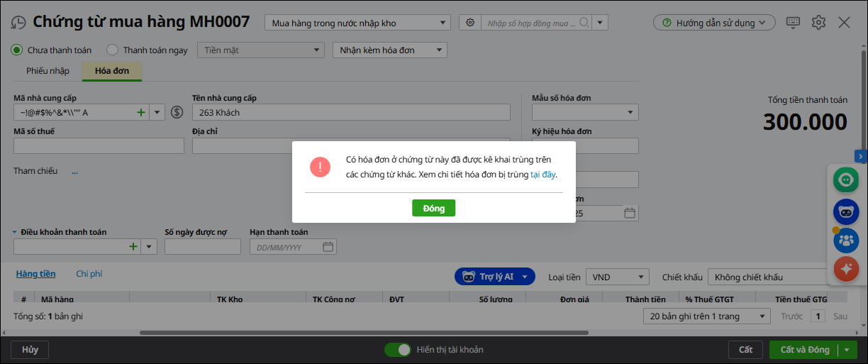The width and height of the screenshot is (868, 364).
Task: Open calendar for Hạn thanh toán
Action: pyautogui.click(x=328, y=247)
